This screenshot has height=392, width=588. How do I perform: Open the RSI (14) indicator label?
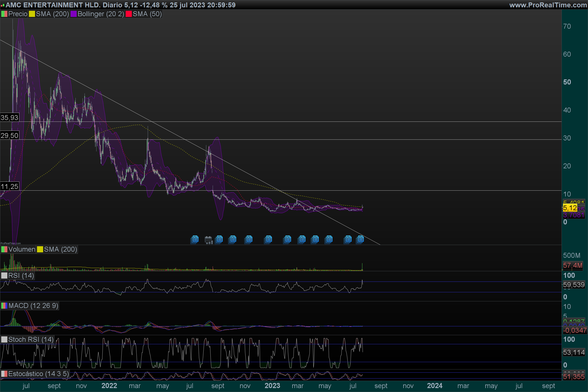pyautogui.click(x=21, y=275)
